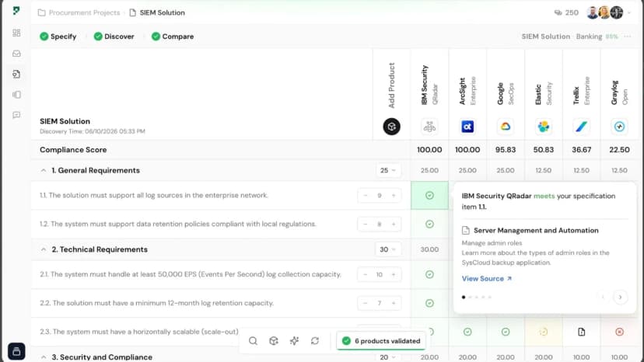Image resolution: width=644 pixels, height=362 pixels.
Task: Click the credits icon next to 250
Action: (x=558, y=12)
